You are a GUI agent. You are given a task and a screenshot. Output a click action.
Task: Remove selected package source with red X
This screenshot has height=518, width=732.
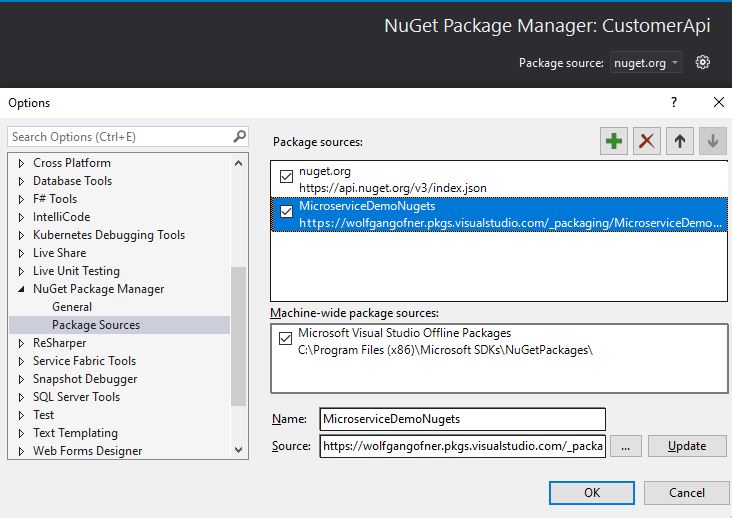coord(647,141)
